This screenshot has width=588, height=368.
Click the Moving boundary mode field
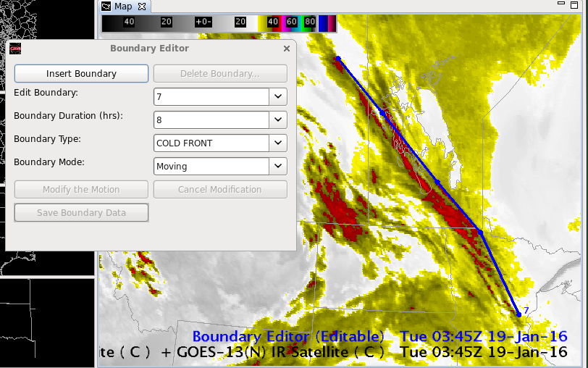[211, 166]
